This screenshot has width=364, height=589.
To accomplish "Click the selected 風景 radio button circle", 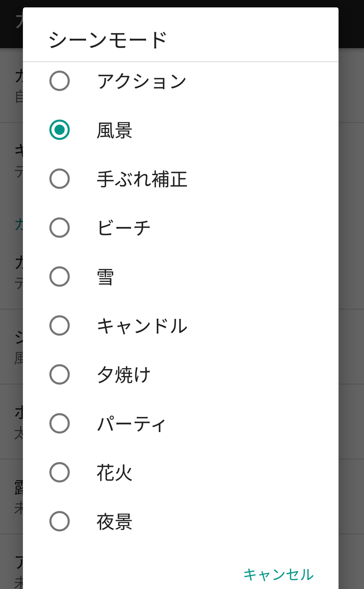I will click(x=59, y=130).
